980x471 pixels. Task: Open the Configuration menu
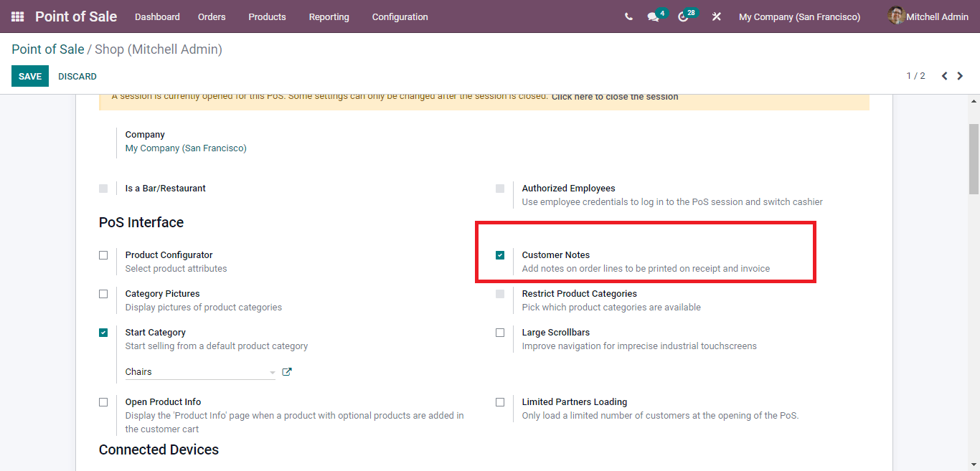tap(400, 16)
